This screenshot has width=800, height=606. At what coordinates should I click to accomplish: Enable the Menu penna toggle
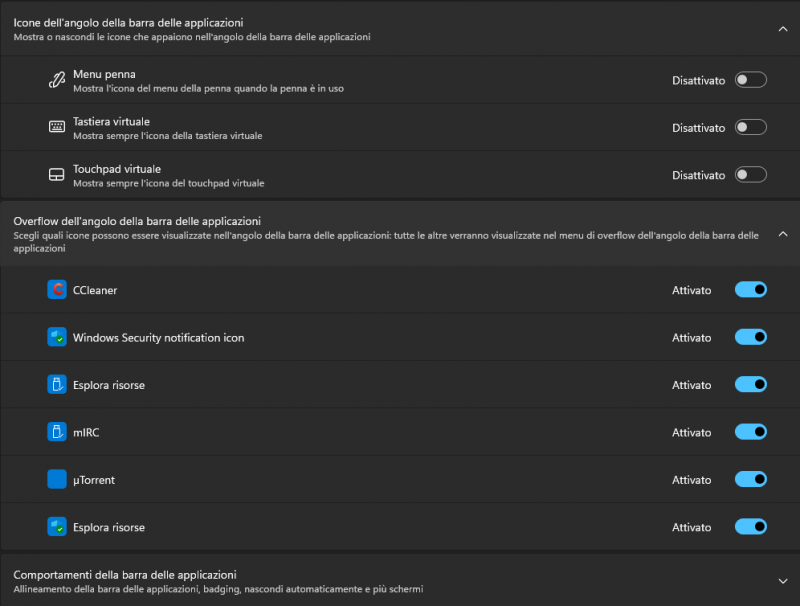[x=750, y=79]
